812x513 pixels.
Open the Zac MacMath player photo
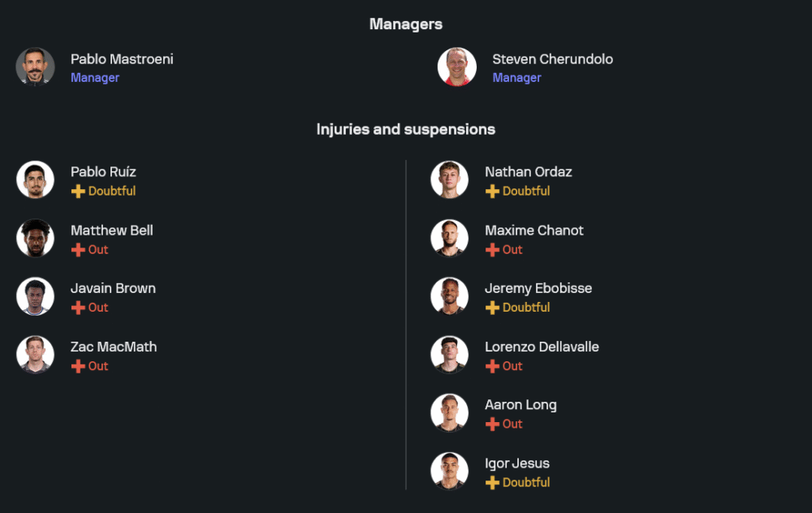(x=35, y=355)
